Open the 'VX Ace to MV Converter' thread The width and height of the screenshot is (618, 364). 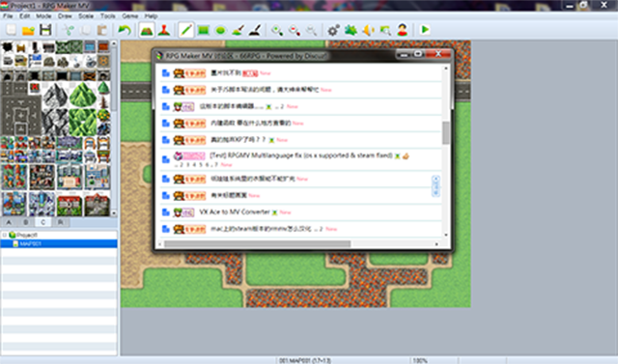[235, 212]
